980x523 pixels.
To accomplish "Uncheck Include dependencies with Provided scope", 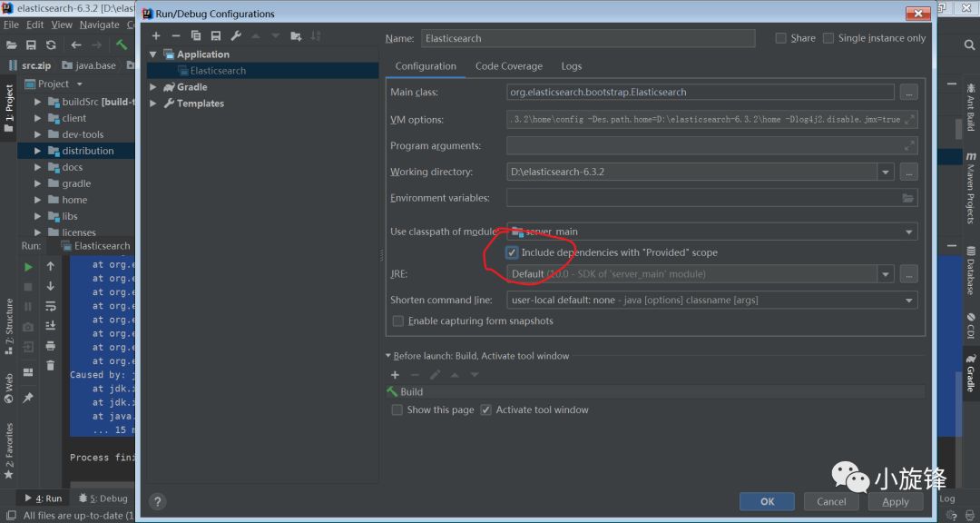I will [512, 252].
